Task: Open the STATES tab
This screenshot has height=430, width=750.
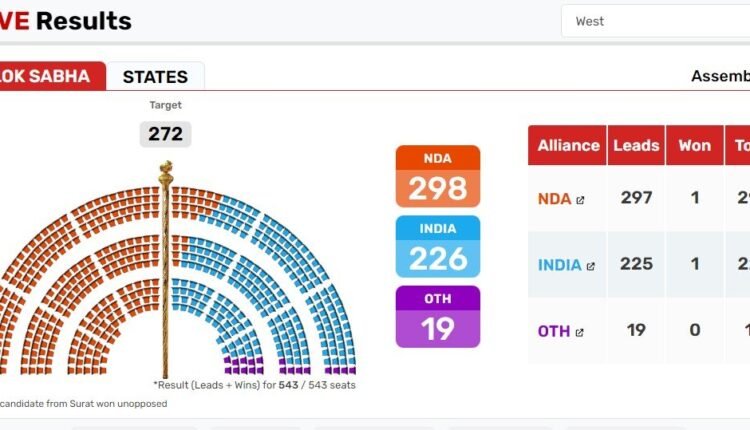Action: (155, 77)
